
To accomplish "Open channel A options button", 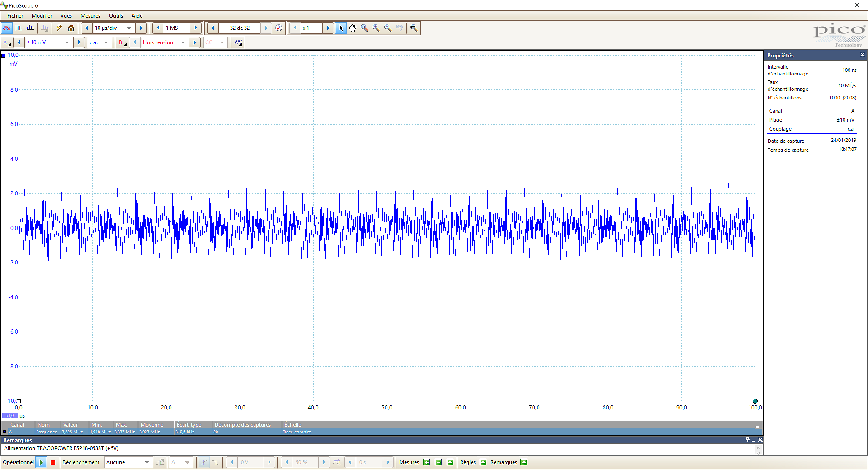I will pos(7,42).
